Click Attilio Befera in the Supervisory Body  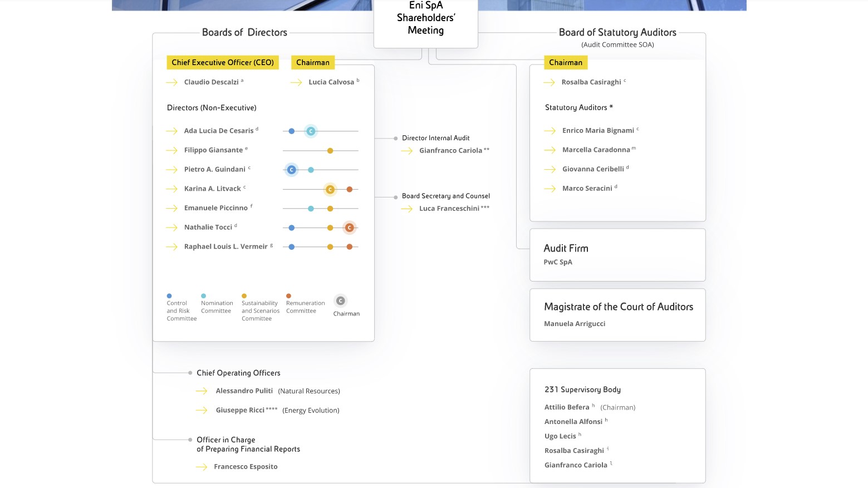coord(567,407)
